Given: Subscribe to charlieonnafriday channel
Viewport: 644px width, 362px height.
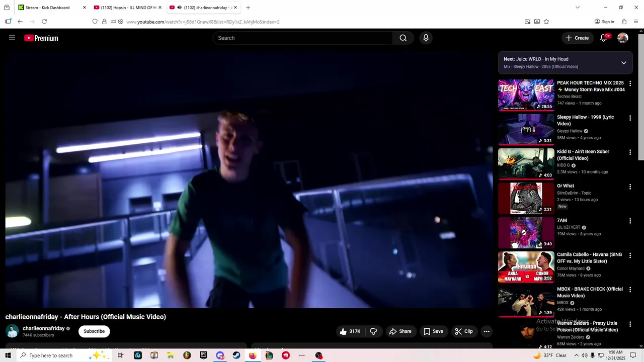Looking at the screenshot, I should tap(94, 331).
